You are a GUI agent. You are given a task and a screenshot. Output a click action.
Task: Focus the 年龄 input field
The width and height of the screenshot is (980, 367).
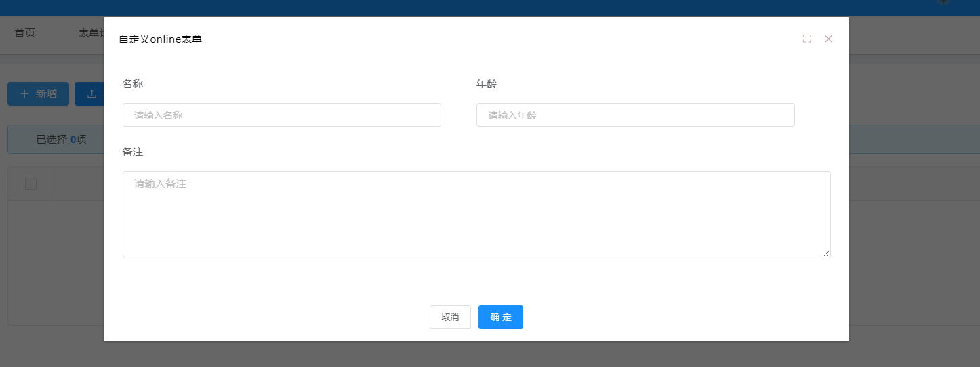[635, 115]
